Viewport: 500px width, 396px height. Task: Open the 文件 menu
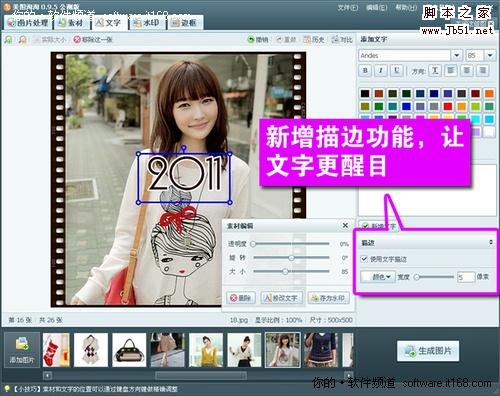[x=348, y=7]
